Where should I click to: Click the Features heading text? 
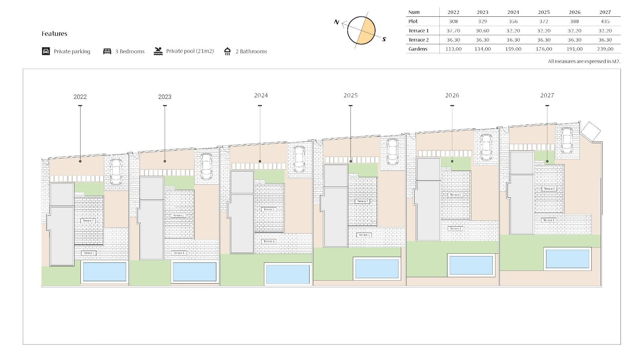point(55,34)
